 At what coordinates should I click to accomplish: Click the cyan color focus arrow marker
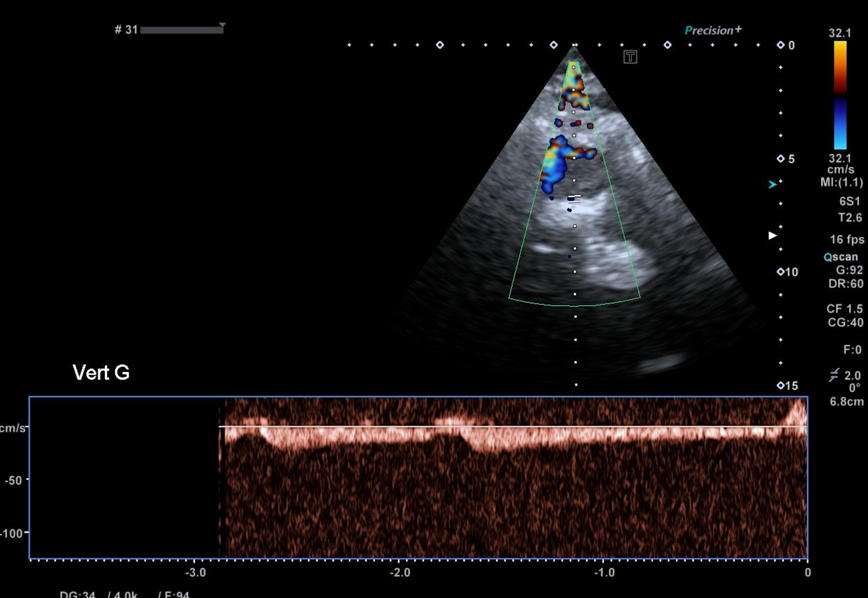pos(772,184)
